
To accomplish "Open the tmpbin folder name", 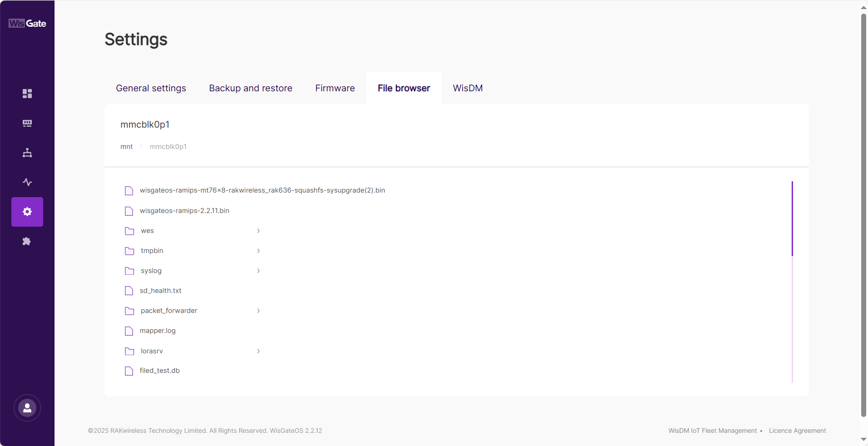I will [x=152, y=251].
